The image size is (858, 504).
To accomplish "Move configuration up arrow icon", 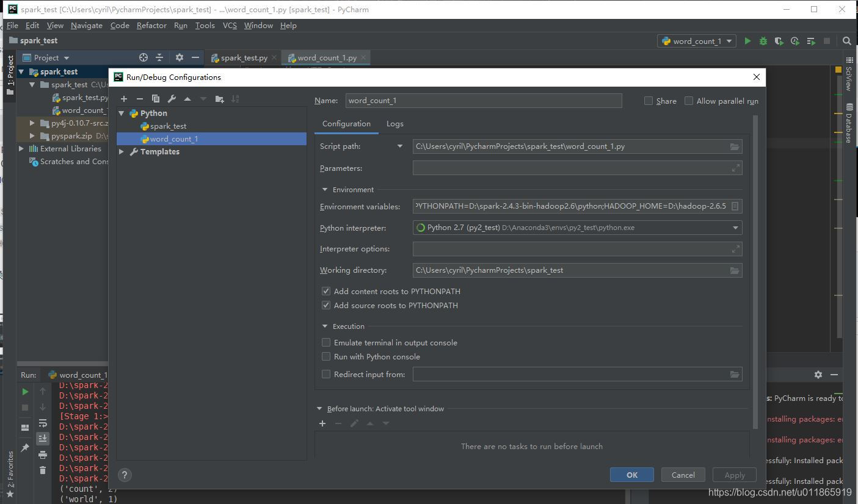I will click(x=187, y=99).
